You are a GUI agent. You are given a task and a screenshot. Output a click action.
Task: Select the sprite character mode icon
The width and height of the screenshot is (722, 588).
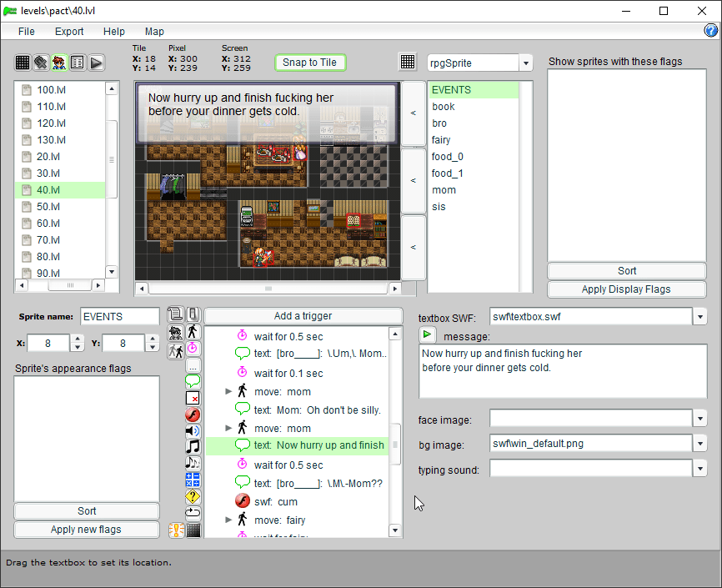[59, 63]
